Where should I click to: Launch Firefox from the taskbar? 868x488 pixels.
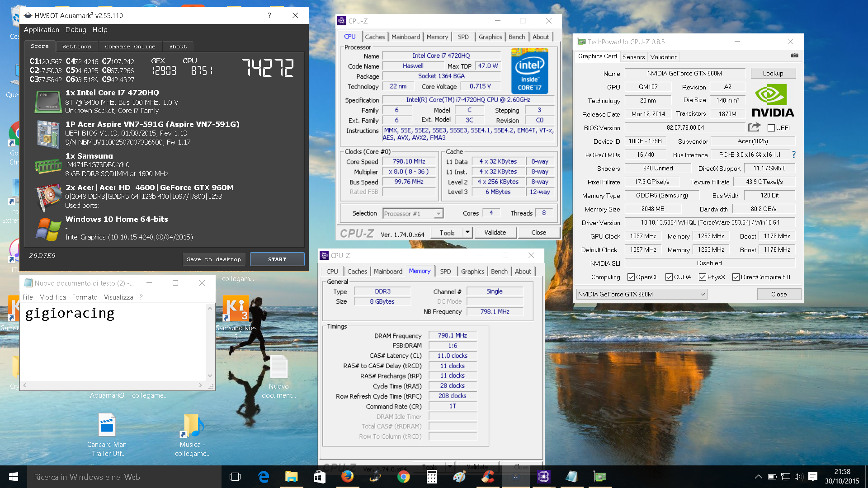click(x=348, y=477)
